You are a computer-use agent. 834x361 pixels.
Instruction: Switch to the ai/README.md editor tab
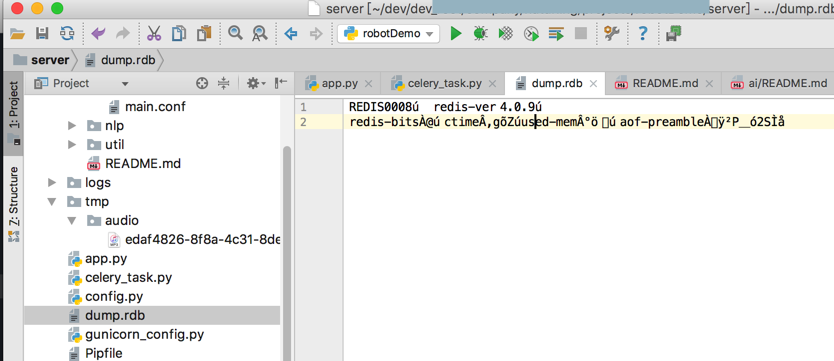[x=779, y=83]
